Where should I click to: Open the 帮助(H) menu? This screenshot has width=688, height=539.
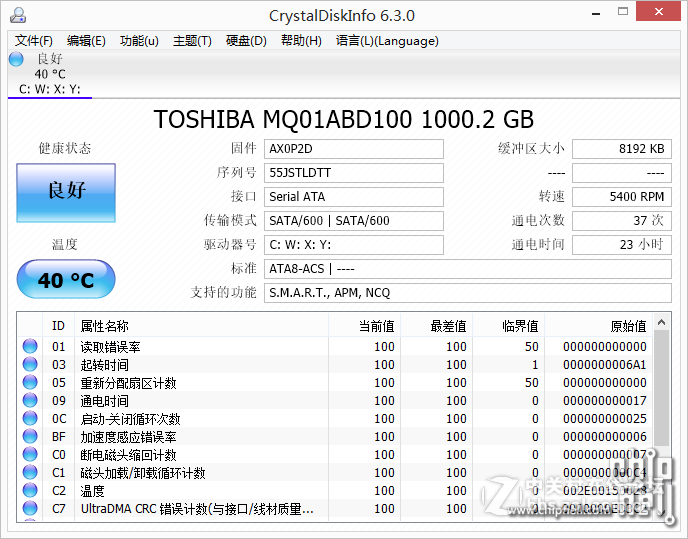click(301, 41)
